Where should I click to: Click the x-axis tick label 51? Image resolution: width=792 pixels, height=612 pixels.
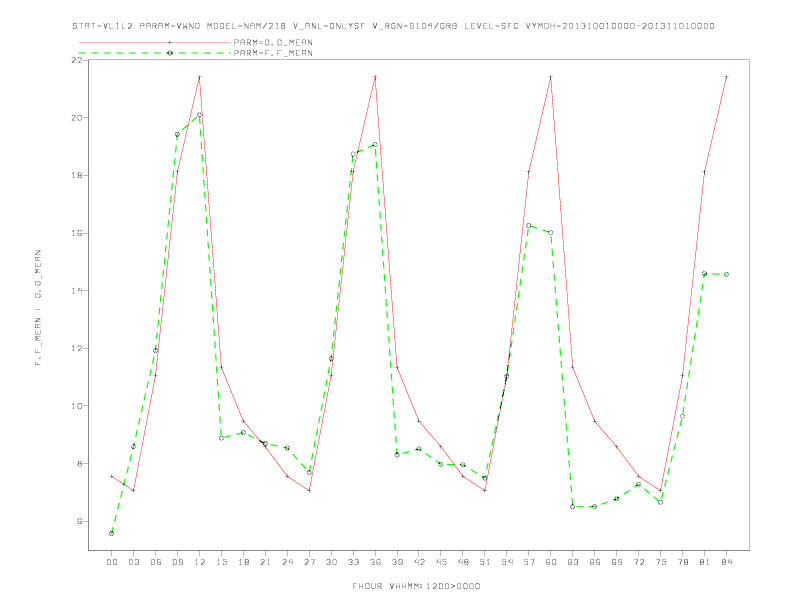click(x=485, y=562)
